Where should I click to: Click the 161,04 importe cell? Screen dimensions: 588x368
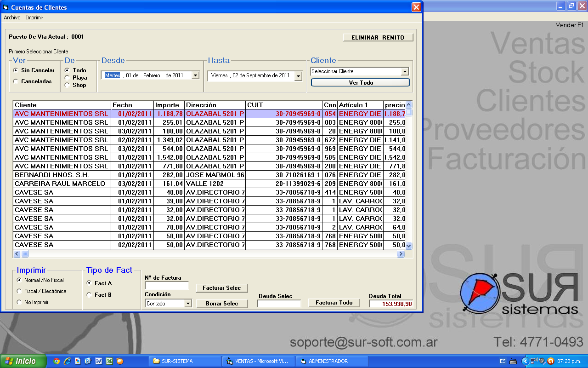[169, 184]
